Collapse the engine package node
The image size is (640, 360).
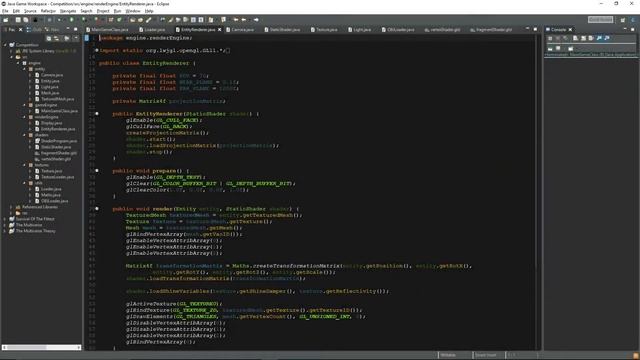click(18, 63)
